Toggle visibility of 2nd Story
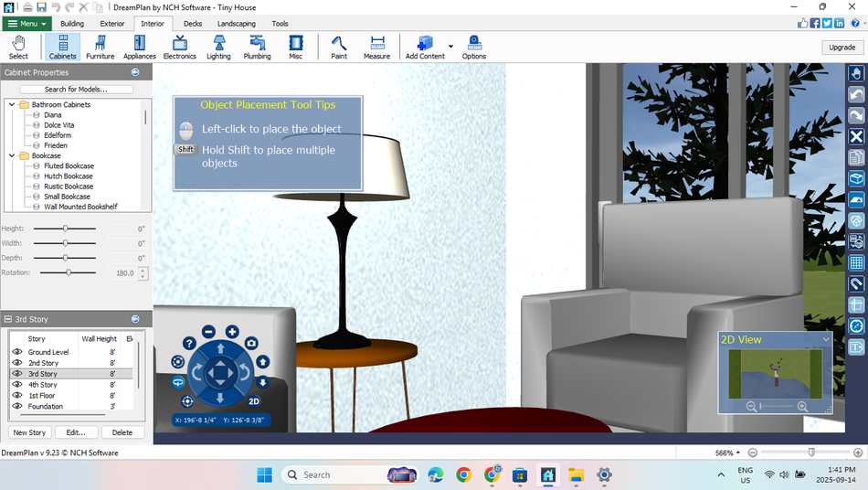The height and width of the screenshot is (490, 868). click(17, 363)
